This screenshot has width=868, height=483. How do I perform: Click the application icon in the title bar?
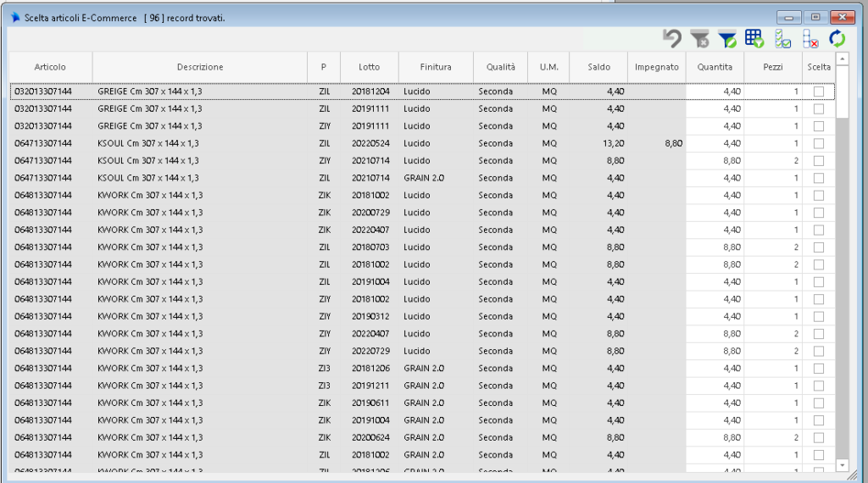pyautogui.click(x=15, y=18)
